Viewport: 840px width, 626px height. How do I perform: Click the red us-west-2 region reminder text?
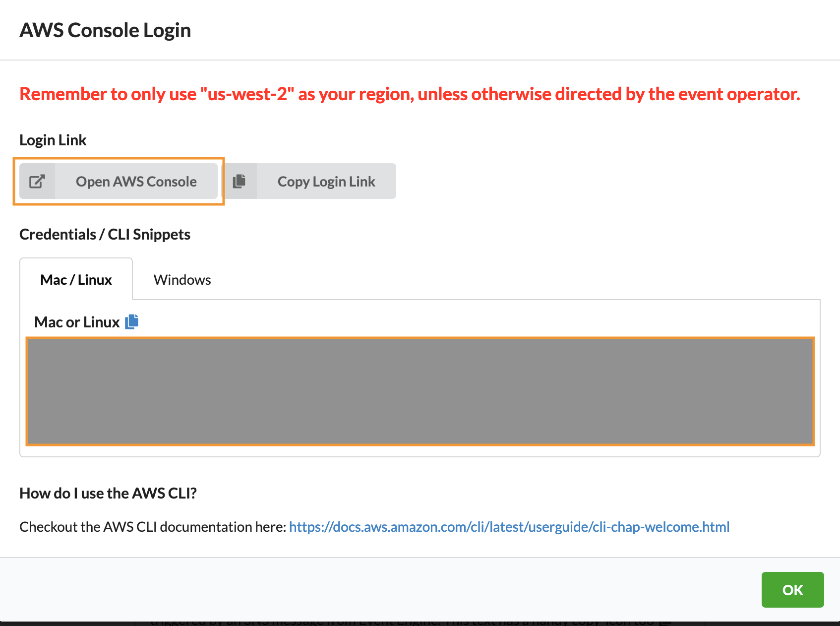410,94
